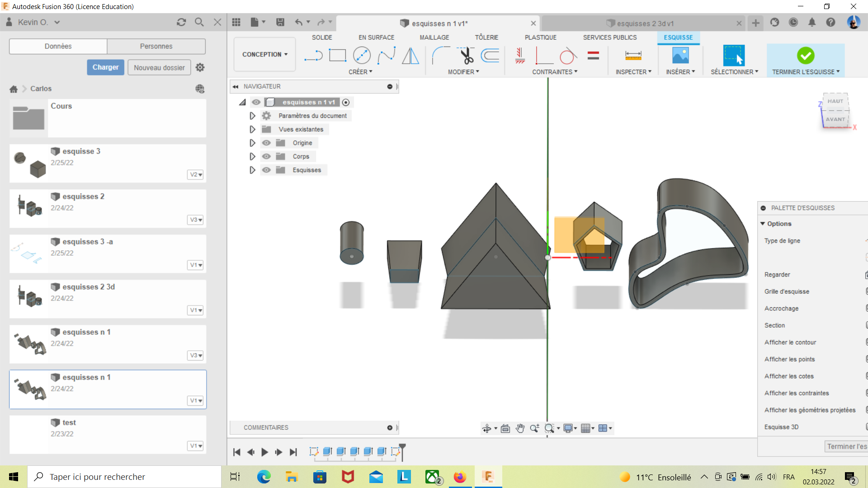Switch to the SOLIDE tab

tap(321, 38)
